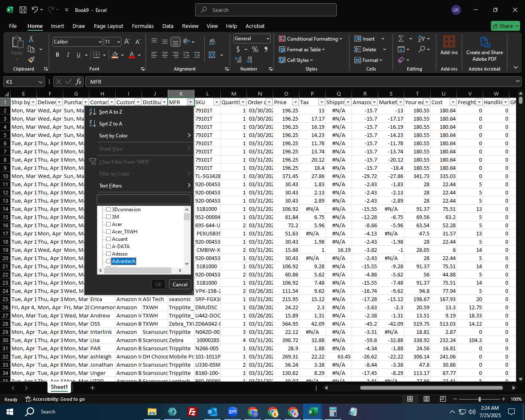Image resolution: width=525 pixels, height=420 pixels.
Task: Choose Sort Z to A
Action: [x=140, y=123]
